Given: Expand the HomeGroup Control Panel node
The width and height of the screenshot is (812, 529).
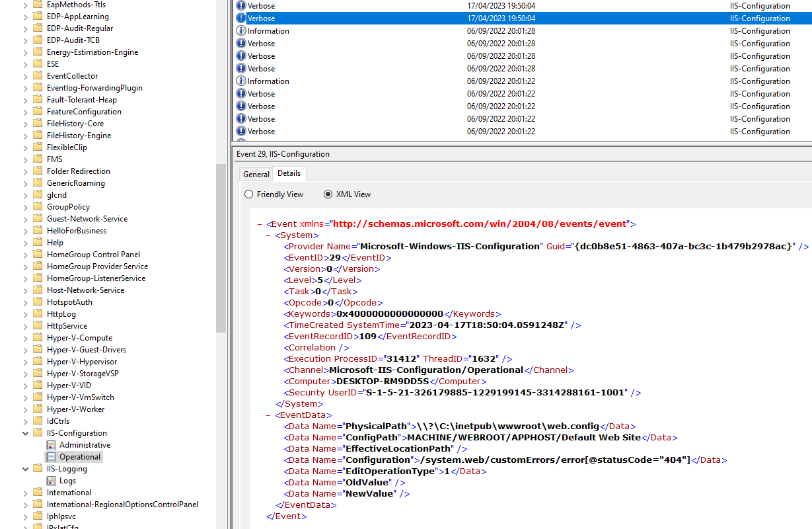Looking at the screenshot, I should pyautogui.click(x=26, y=255).
